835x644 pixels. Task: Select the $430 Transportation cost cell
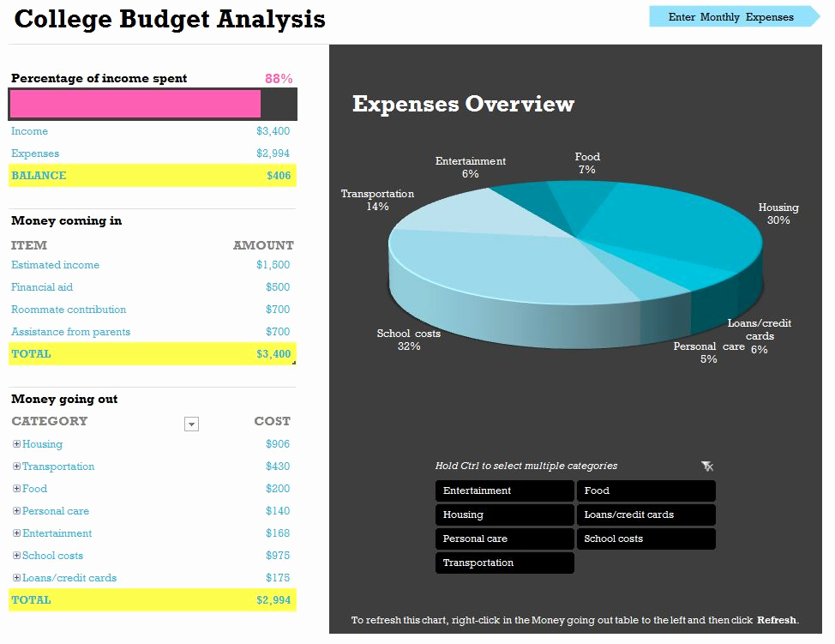click(278, 466)
